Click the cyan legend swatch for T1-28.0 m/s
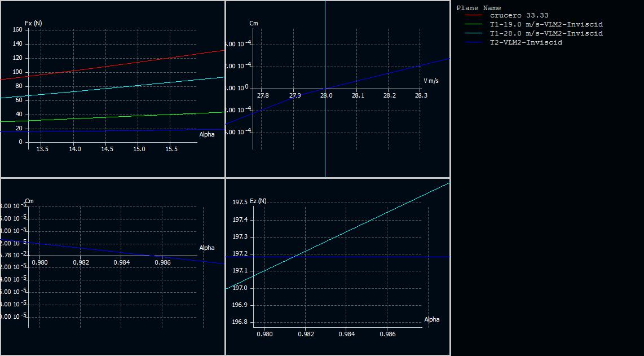Viewport: 644px width, 356px height. 473,34
